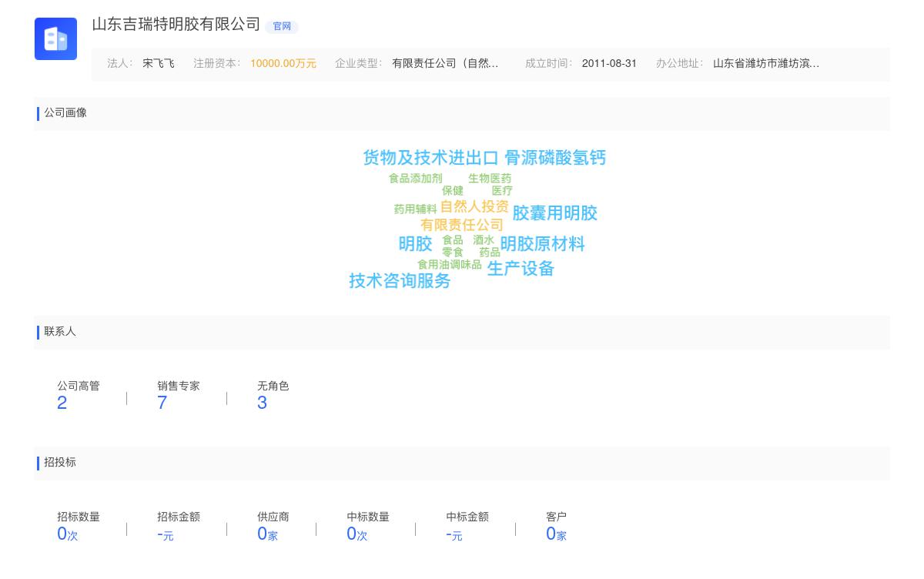Select word cloud tag 骨源磷酸氢钙

[555, 158]
